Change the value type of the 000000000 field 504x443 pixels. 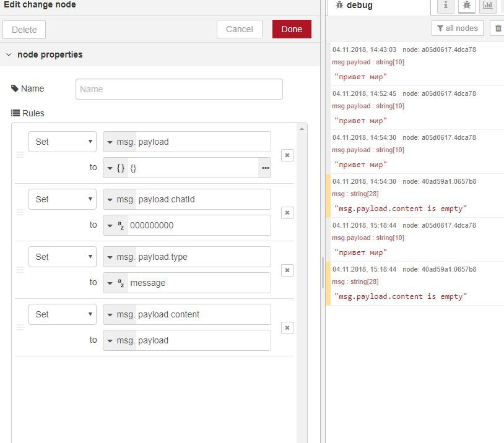pyautogui.click(x=116, y=225)
